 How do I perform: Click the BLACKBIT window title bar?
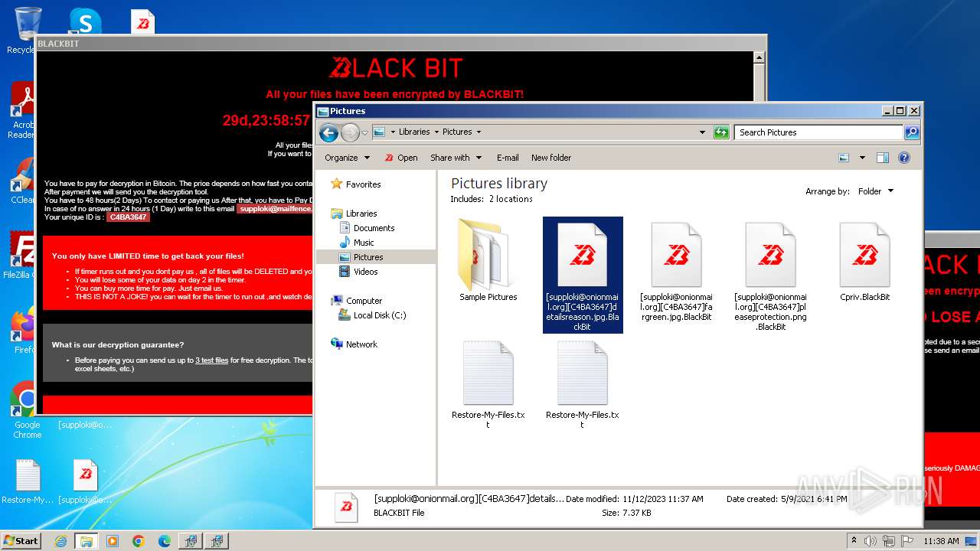click(401, 44)
